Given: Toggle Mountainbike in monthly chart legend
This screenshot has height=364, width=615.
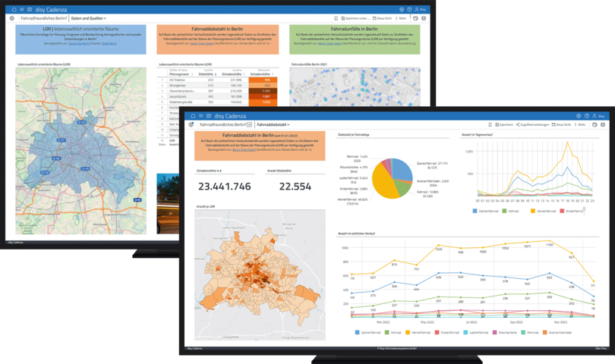Looking at the screenshot, I should tap(504, 332).
